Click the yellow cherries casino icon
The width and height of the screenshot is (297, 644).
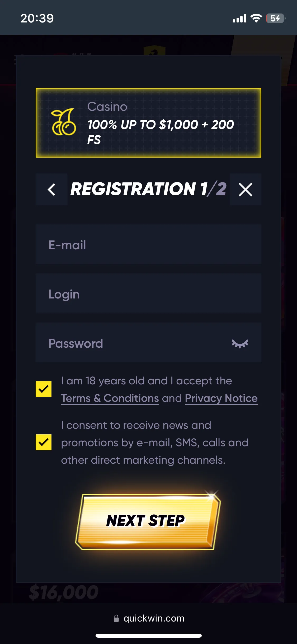64,122
